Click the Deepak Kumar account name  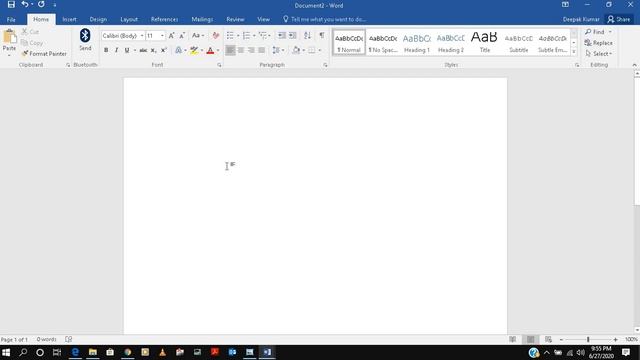click(x=581, y=19)
